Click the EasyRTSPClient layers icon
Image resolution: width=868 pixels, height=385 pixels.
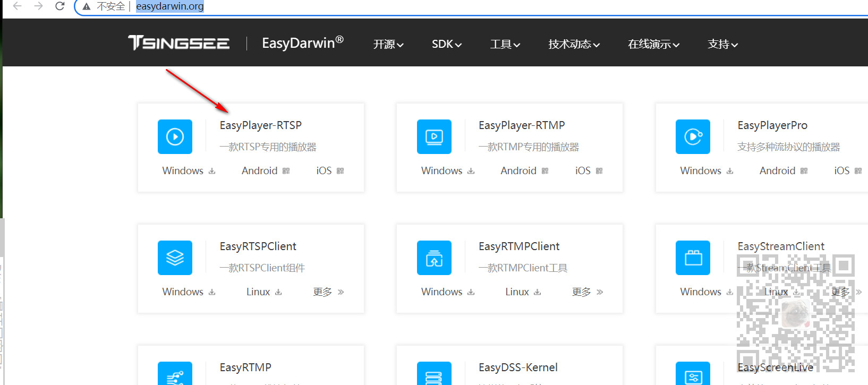(175, 258)
